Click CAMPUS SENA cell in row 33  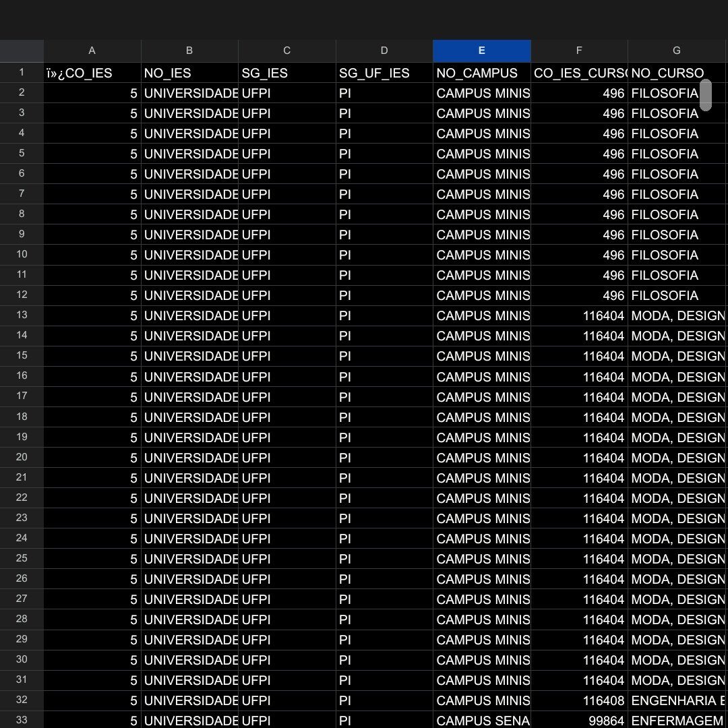[482, 720]
